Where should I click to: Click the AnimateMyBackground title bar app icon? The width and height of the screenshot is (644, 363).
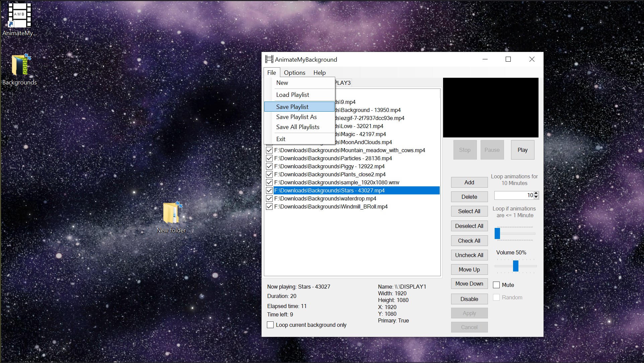pyautogui.click(x=269, y=59)
